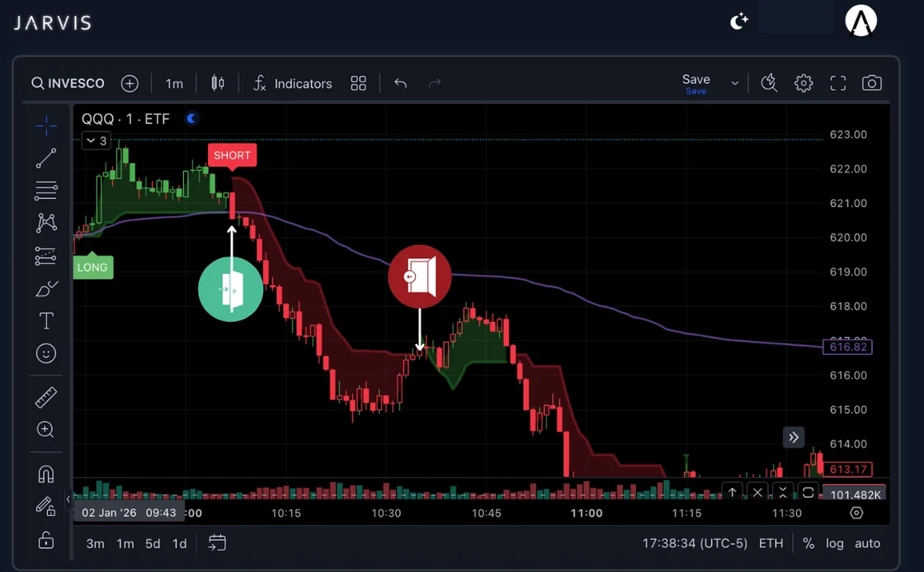
Task: Open quick search lightning icon
Action: (x=769, y=83)
